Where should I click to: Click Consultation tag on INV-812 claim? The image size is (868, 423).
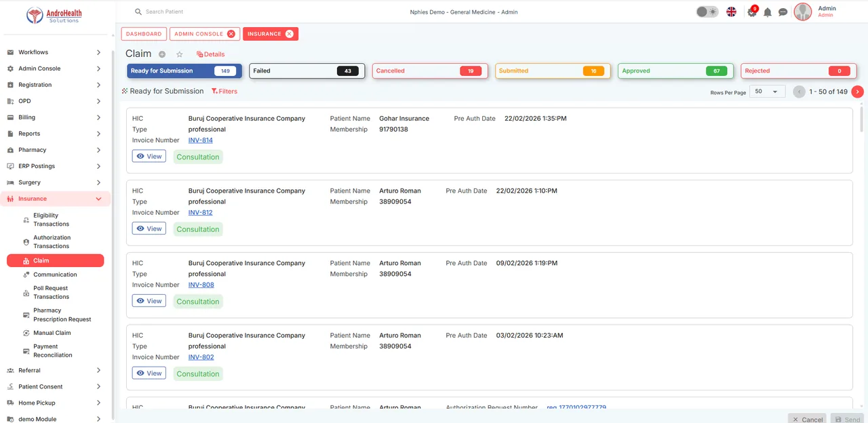pos(198,229)
